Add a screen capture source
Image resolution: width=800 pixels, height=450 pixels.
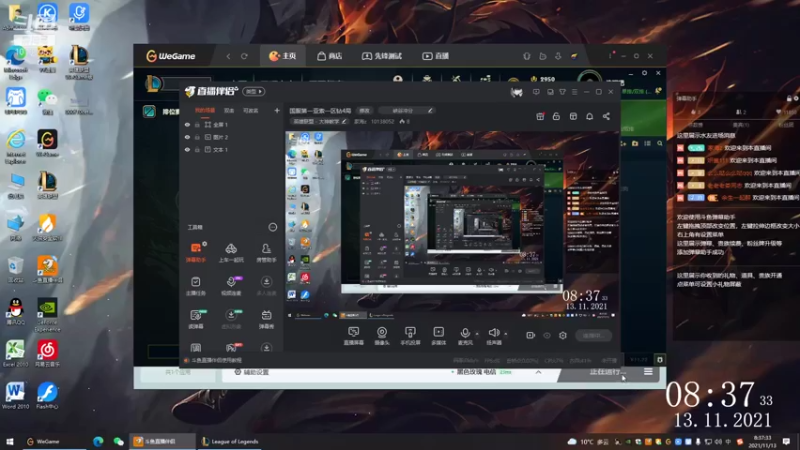[354, 336]
